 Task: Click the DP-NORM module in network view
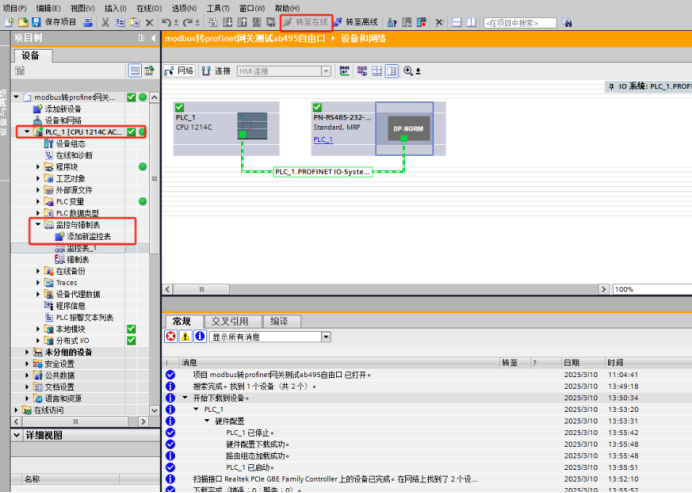click(x=409, y=128)
